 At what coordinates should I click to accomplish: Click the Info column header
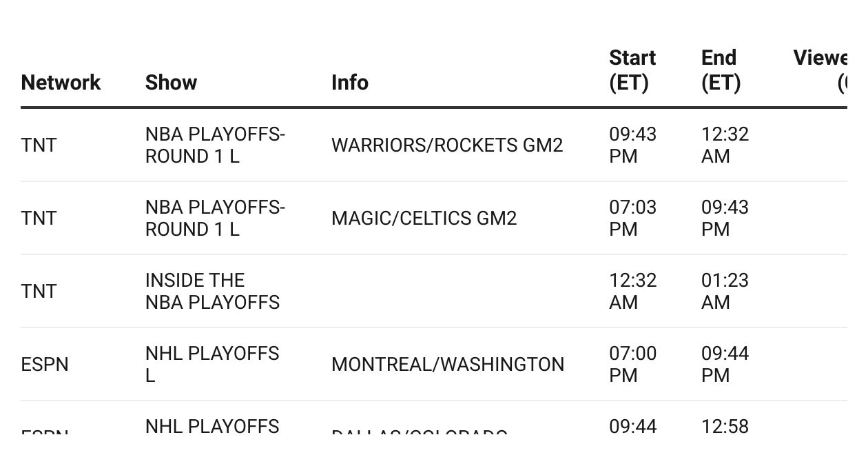coord(350,83)
